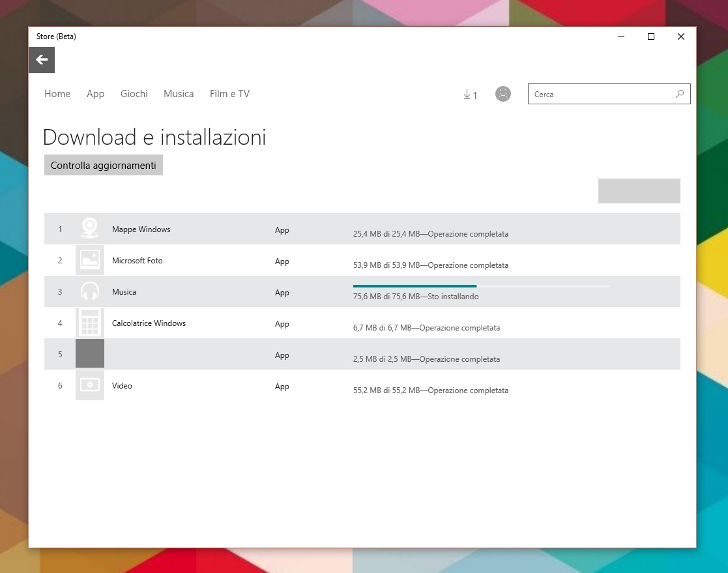Maximize the Store (Beta) window

651,37
